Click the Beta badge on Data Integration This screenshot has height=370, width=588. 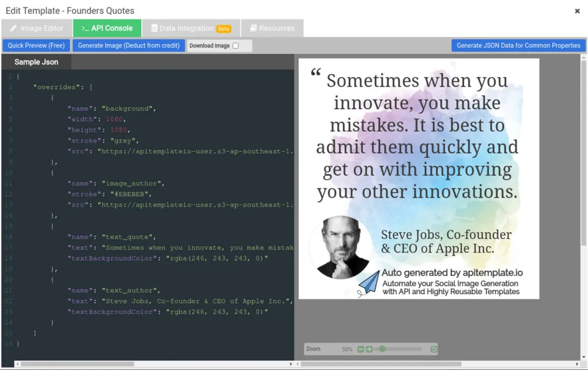click(223, 29)
